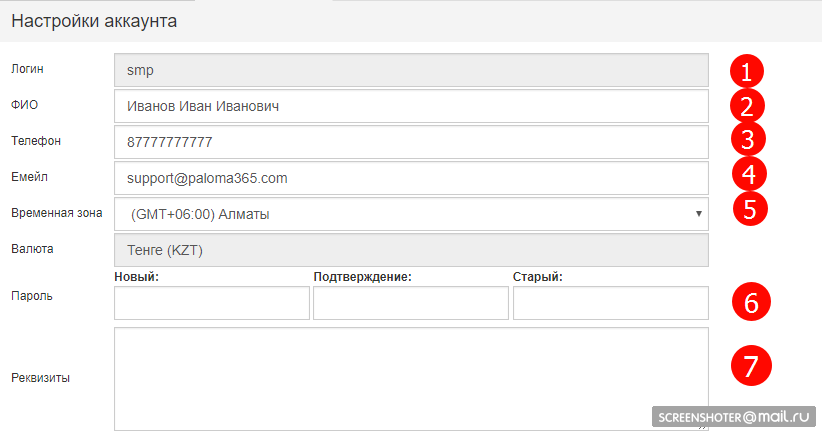
Task: Focus the Новый password field
Action: coord(212,303)
